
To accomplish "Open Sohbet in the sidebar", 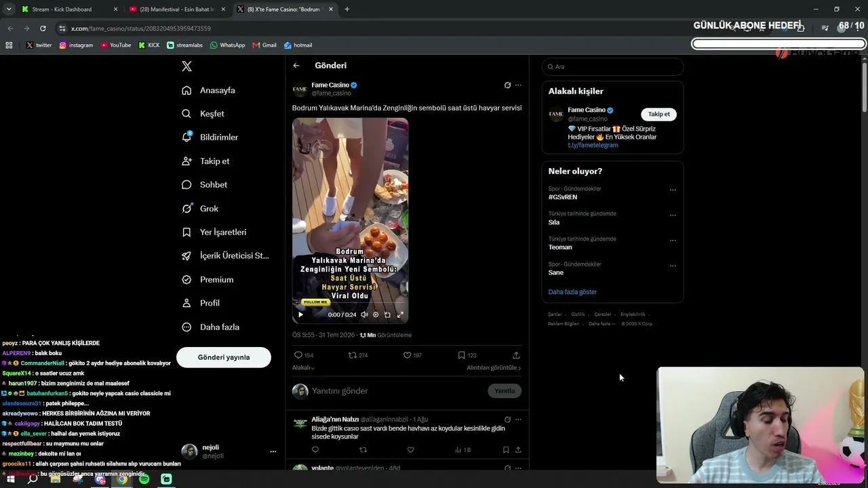I will pos(205,184).
